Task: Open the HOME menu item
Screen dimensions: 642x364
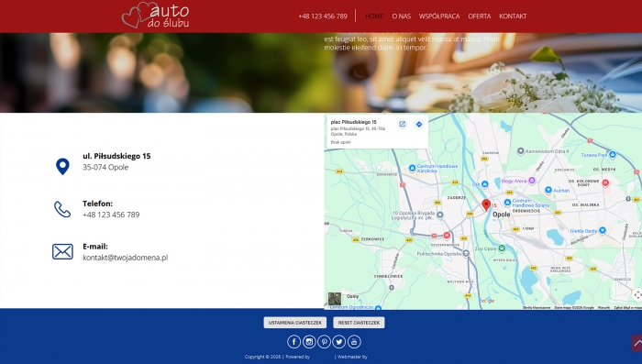Action: point(374,17)
